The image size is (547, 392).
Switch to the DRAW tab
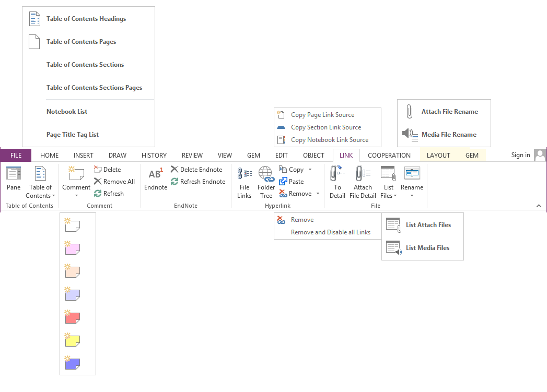118,156
